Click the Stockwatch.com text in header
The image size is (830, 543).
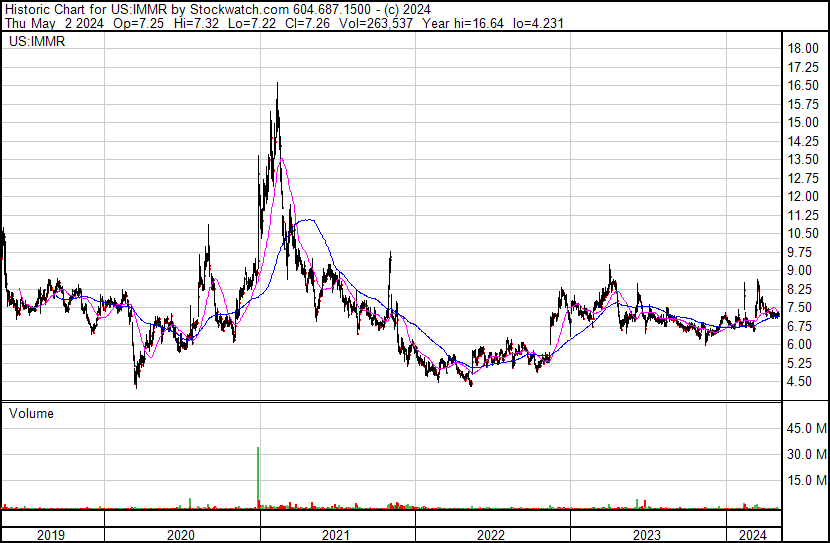240,10
